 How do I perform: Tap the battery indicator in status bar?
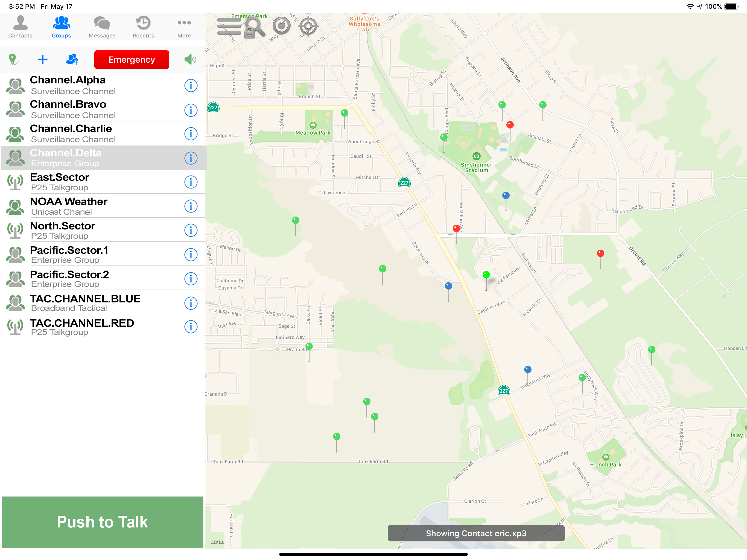click(731, 6)
